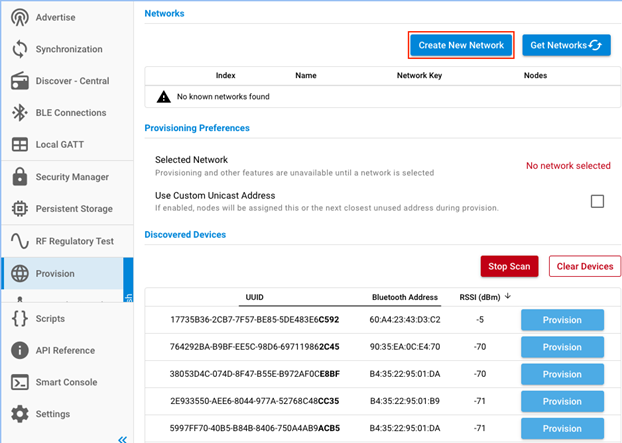Click the Settings gear icon

(19, 414)
